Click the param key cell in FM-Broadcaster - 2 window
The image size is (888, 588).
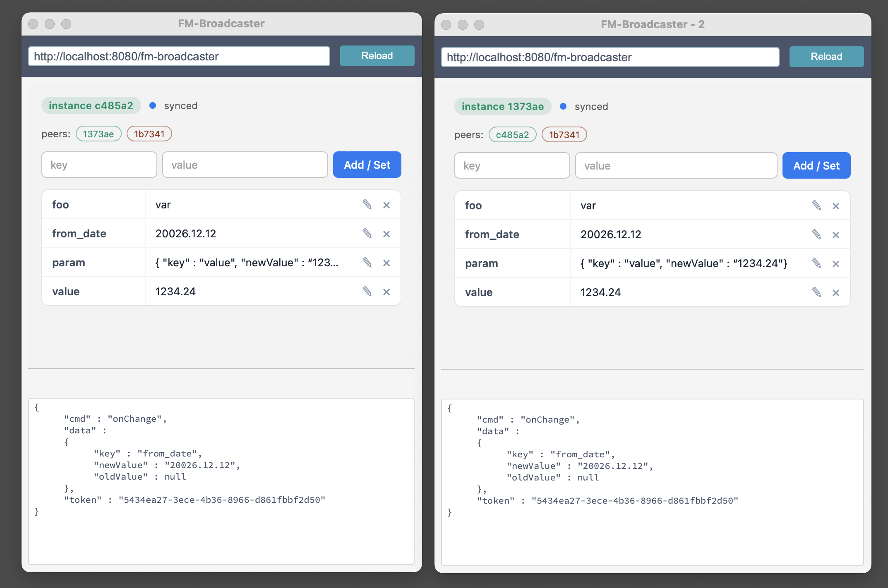[512, 263]
